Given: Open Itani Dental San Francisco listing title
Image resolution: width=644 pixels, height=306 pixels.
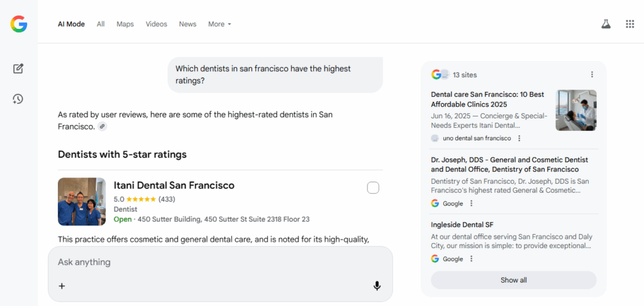Looking at the screenshot, I should [x=174, y=185].
